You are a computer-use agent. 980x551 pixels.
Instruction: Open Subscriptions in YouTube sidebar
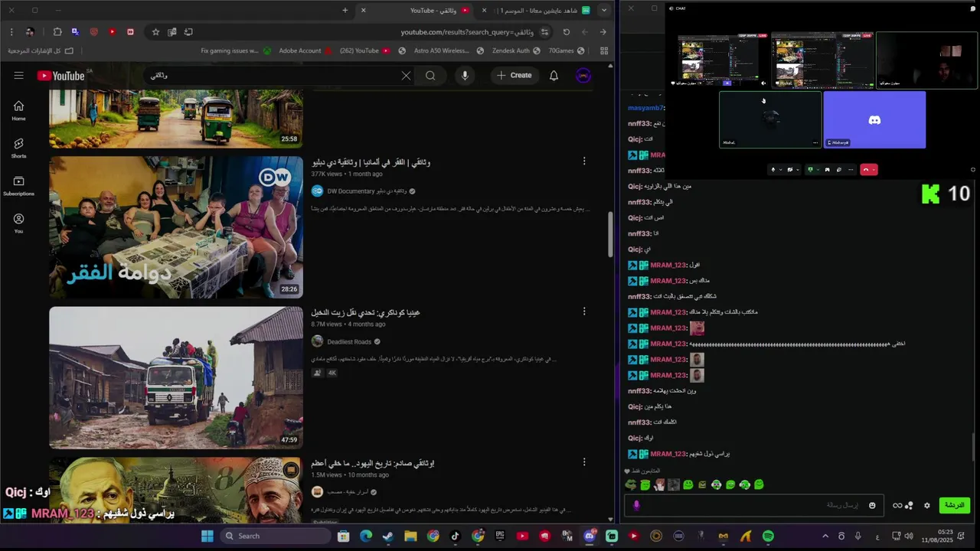[x=18, y=186]
